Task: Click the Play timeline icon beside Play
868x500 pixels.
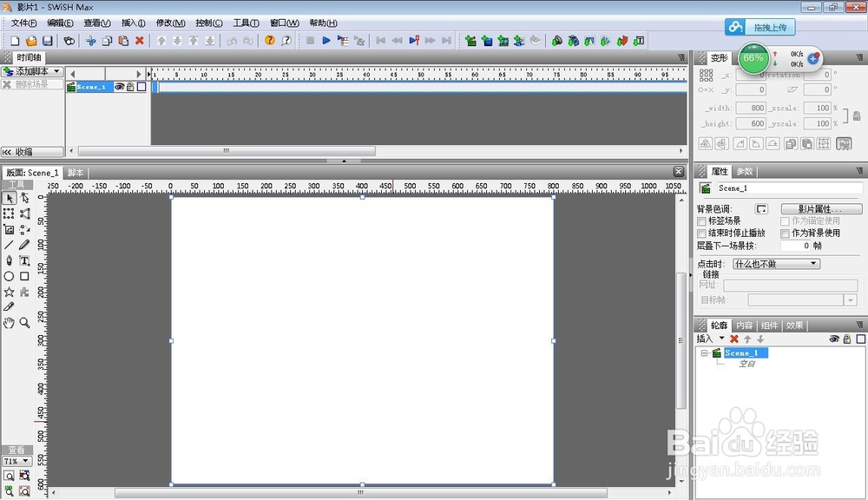Action: [x=343, y=41]
